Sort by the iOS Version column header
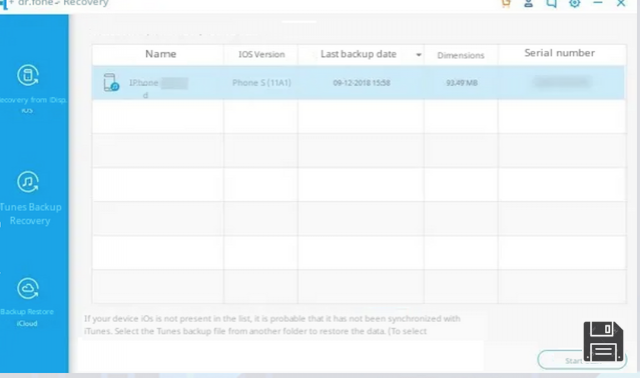Screen dimensions: 640x378 click(262, 54)
